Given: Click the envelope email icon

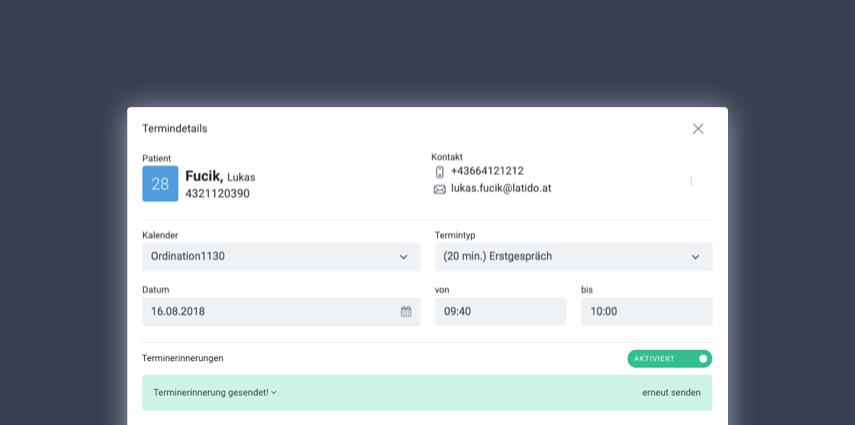Looking at the screenshot, I should pos(439,190).
